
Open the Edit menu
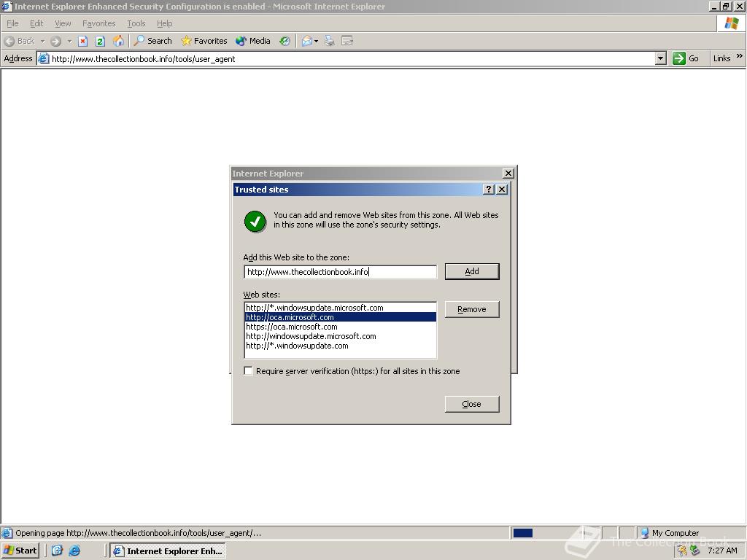(36, 23)
